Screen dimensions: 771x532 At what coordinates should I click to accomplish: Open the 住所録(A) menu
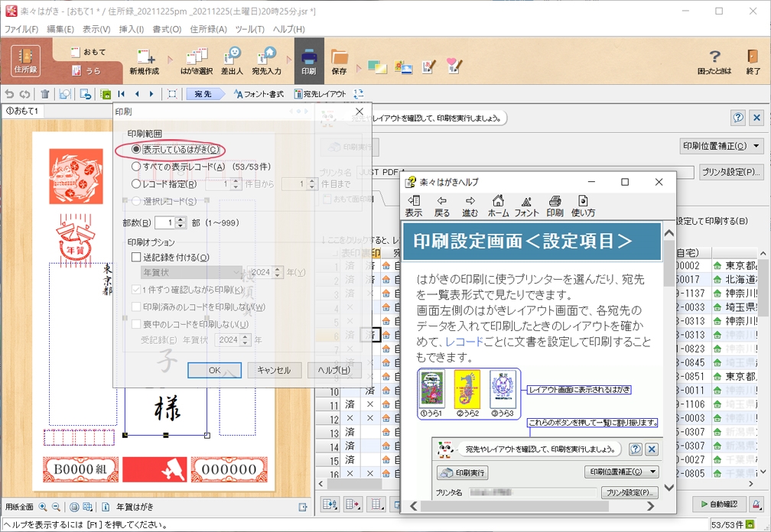tap(208, 29)
